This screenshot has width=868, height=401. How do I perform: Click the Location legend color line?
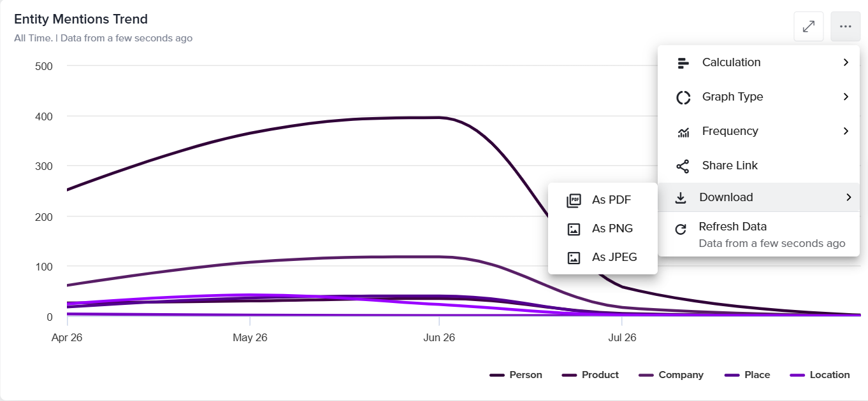point(797,376)
